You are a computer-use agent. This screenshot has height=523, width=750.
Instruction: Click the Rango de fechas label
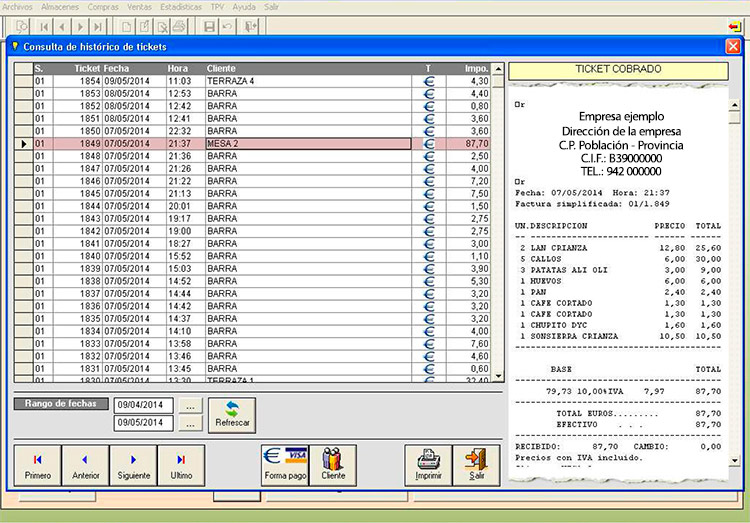pos(61,404)
